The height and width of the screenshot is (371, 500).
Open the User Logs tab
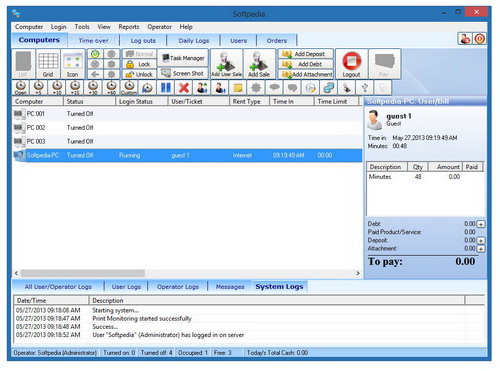tap(126, 287)
